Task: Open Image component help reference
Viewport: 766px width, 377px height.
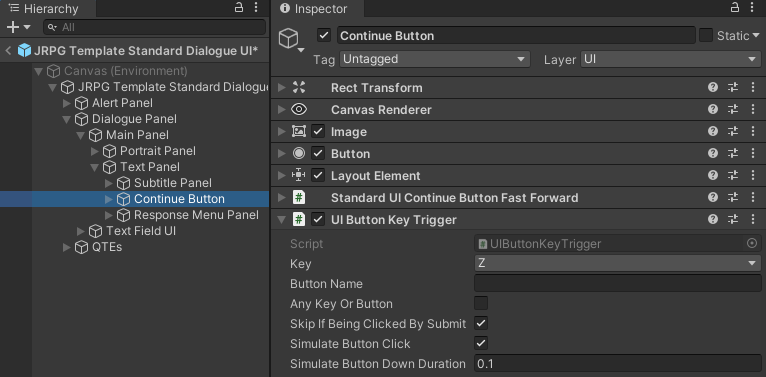Action: [713, 131]
